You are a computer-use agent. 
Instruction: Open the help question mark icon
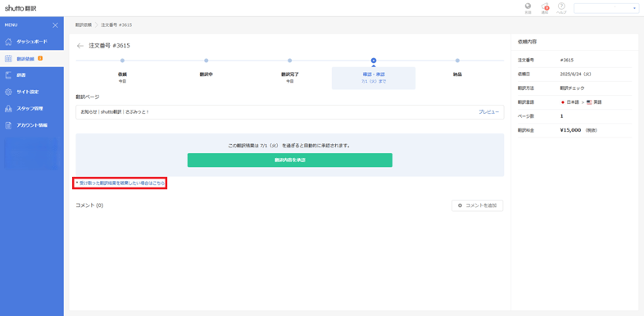[561, 7]
